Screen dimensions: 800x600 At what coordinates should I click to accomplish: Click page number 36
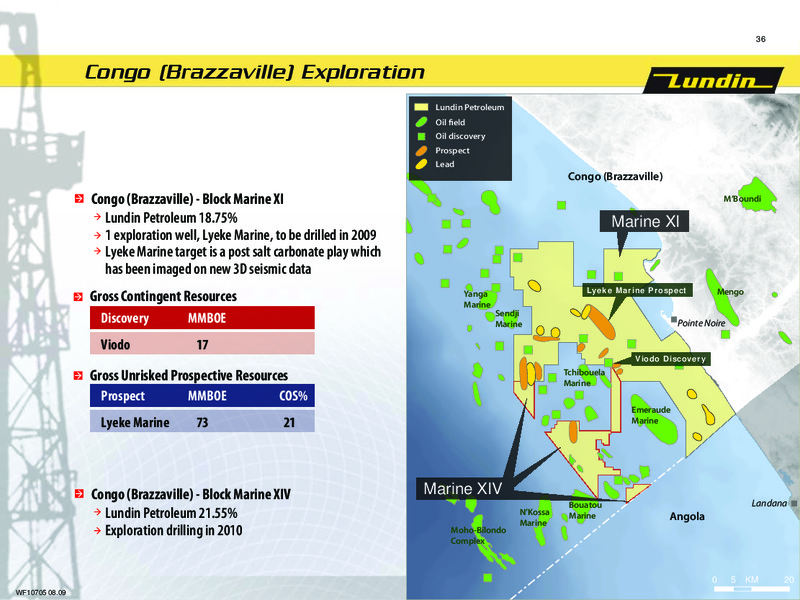coord(760,39)
